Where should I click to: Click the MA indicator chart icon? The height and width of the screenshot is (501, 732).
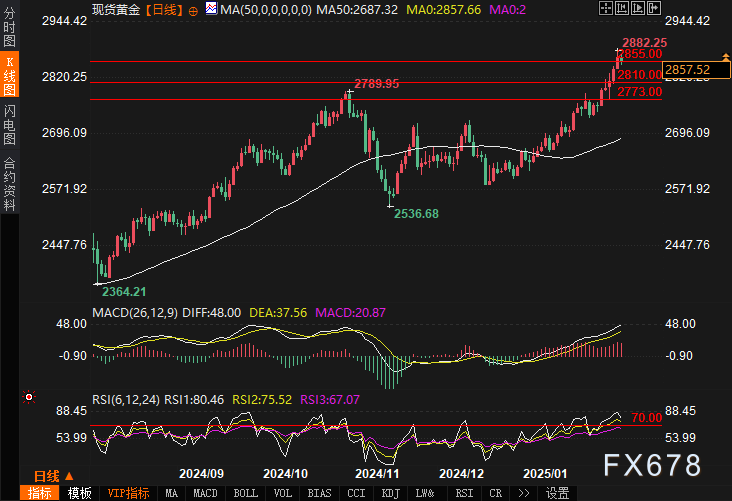coord(209,8)
